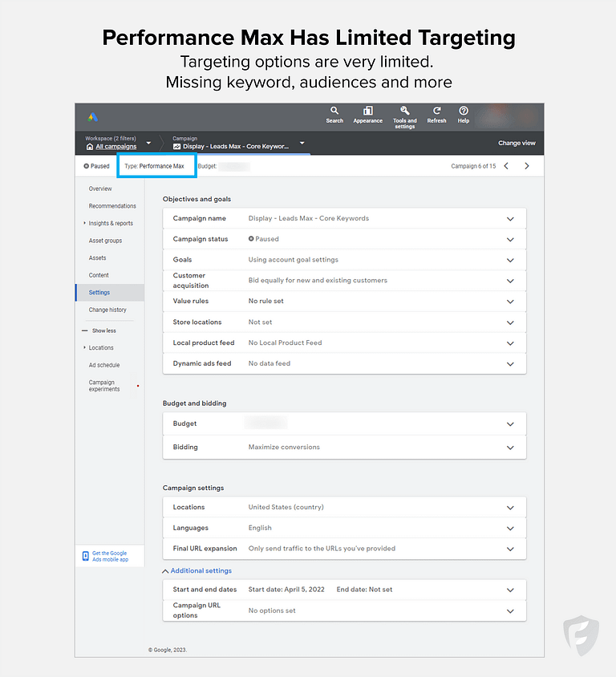Click the Appearance icon

tap(368, 114)
